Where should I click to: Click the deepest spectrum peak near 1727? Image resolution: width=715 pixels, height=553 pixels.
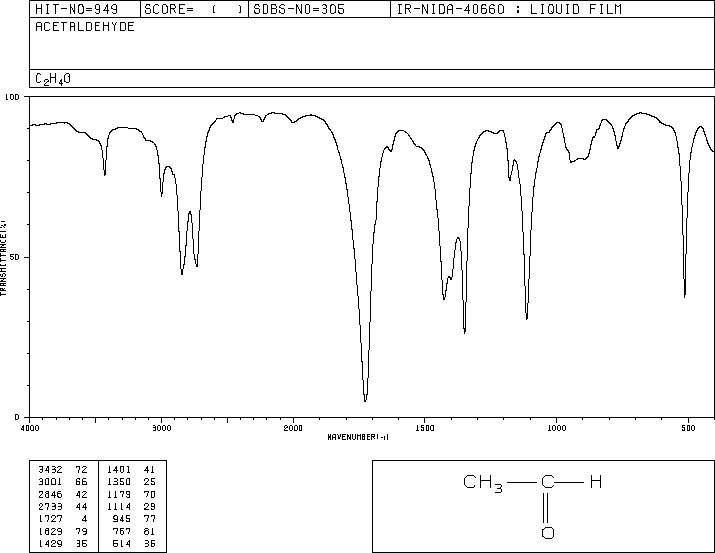pyautogui.click(x=366, y=398)
